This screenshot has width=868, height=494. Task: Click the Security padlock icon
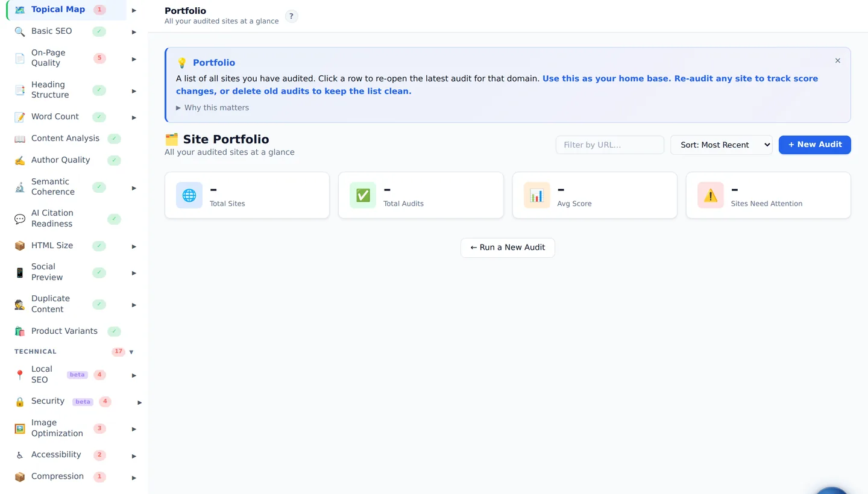tap(20, 402)
